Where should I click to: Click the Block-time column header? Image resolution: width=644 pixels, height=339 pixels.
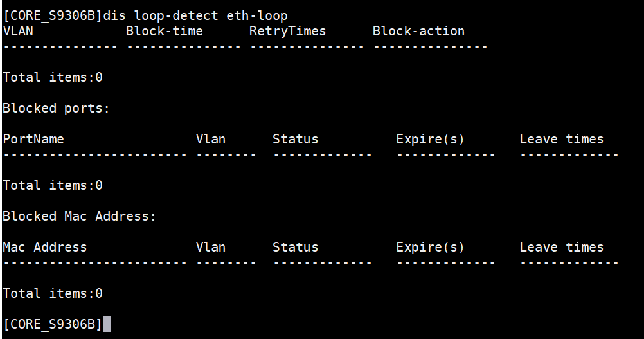(x=165, y=32)
